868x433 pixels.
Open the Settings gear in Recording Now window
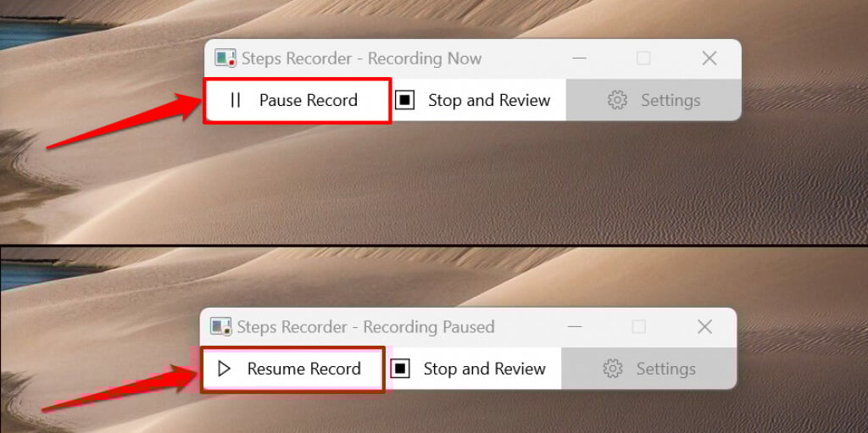(617, 100)
